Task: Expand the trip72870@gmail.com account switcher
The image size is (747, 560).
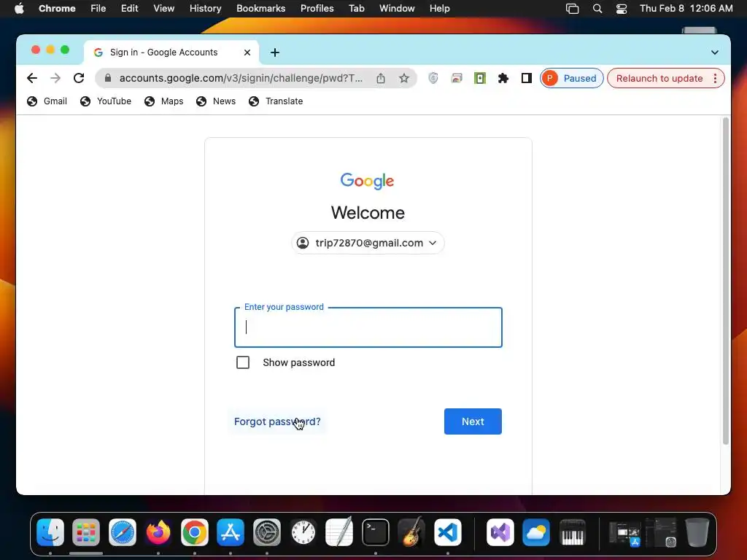Action: point(368,243)
